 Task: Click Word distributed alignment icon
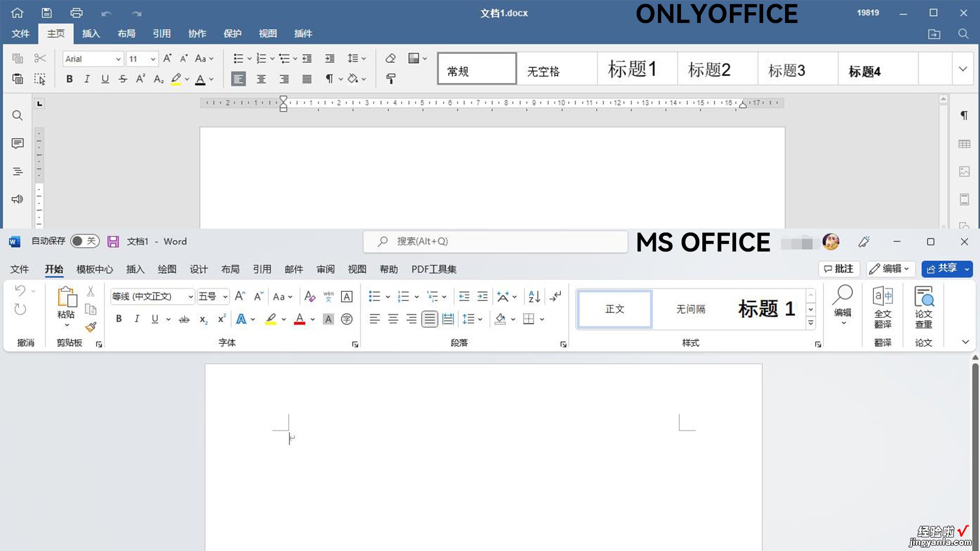coord(448,319)
